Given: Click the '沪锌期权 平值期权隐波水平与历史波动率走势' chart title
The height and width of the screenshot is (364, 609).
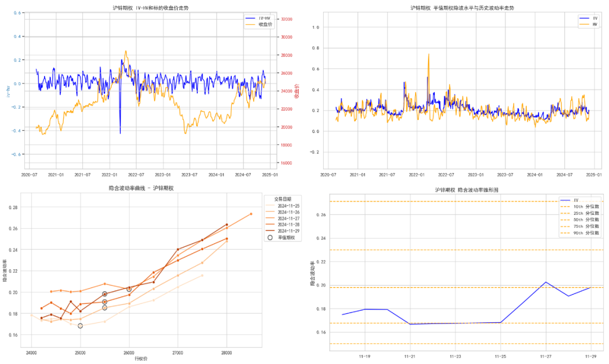Looking at the screenshot, I should click(462, 8).
